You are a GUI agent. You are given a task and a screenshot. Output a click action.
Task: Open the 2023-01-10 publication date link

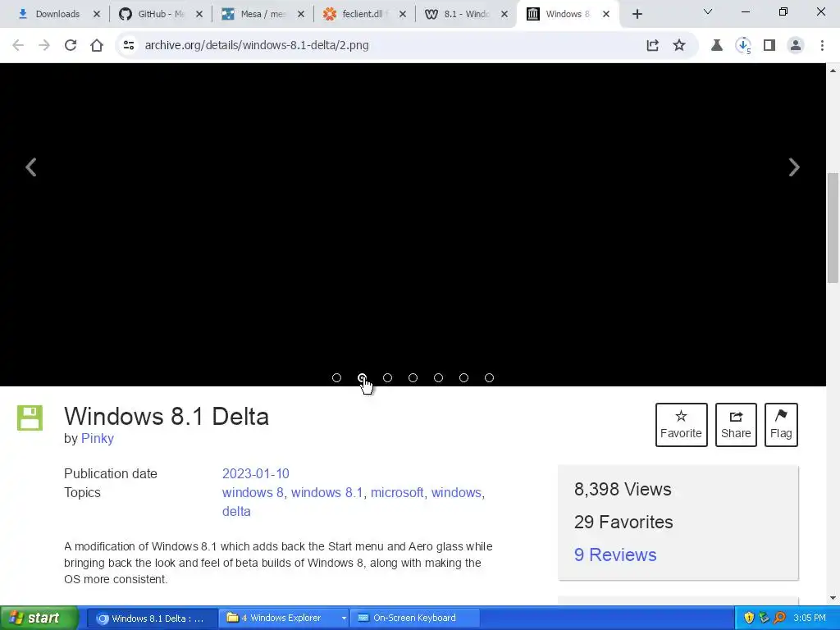tap(256, 473)
